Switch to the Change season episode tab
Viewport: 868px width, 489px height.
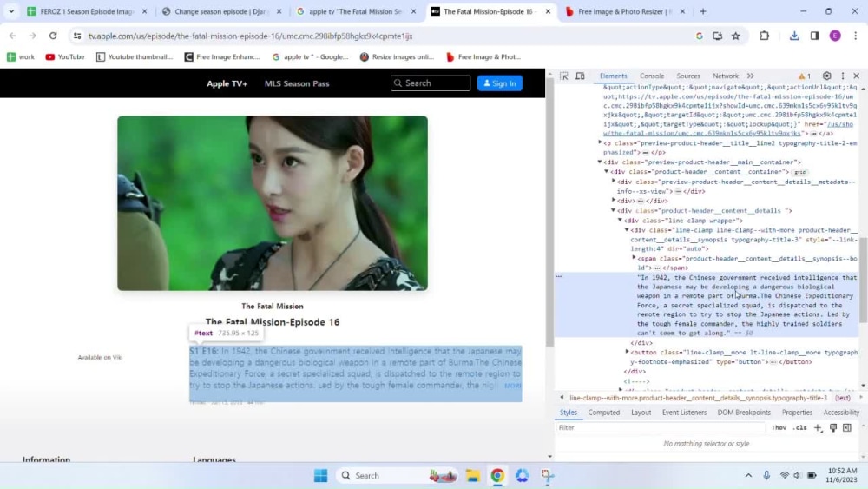(x=220, y=11)
